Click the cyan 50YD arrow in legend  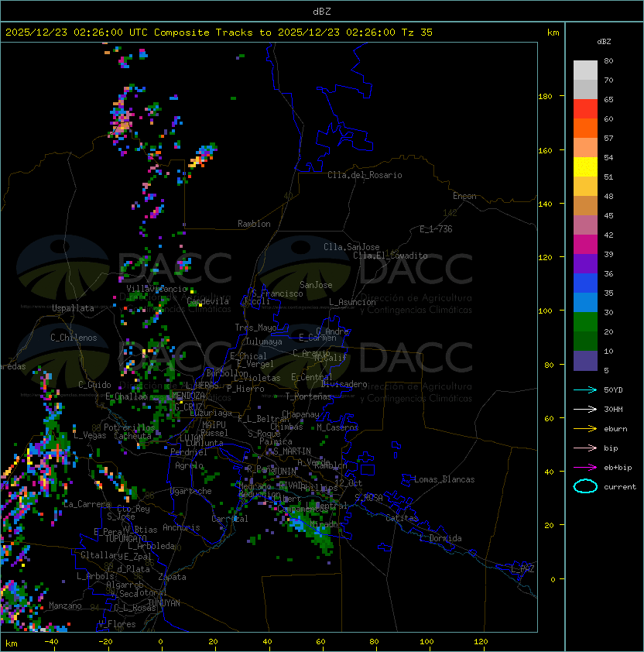(585, 389)
